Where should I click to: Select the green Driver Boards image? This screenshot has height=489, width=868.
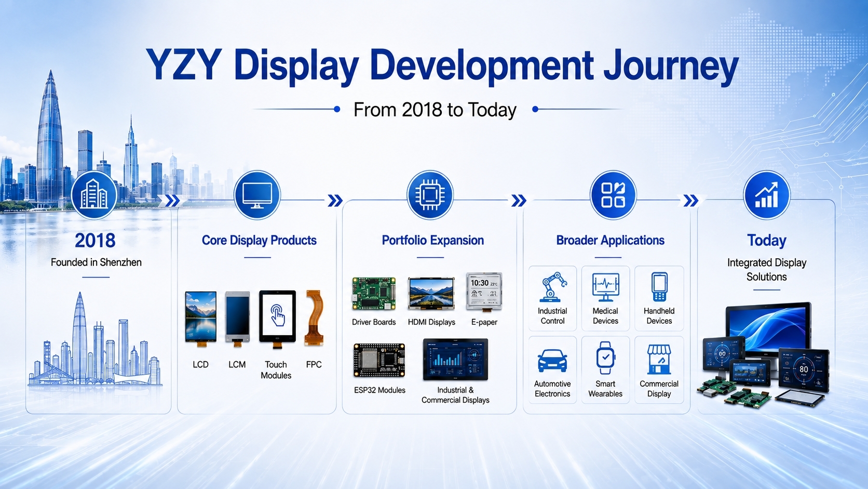tap(374, 294)
